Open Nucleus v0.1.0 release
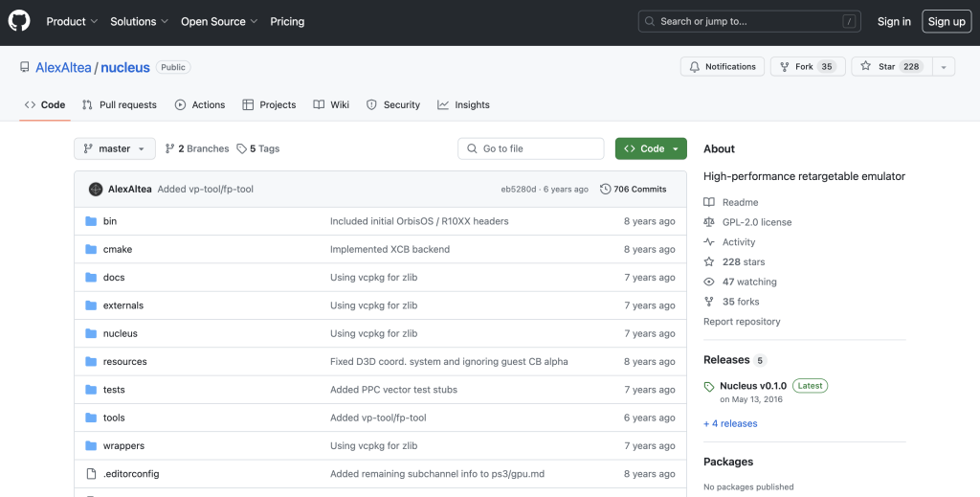 (x=753, y=386)
